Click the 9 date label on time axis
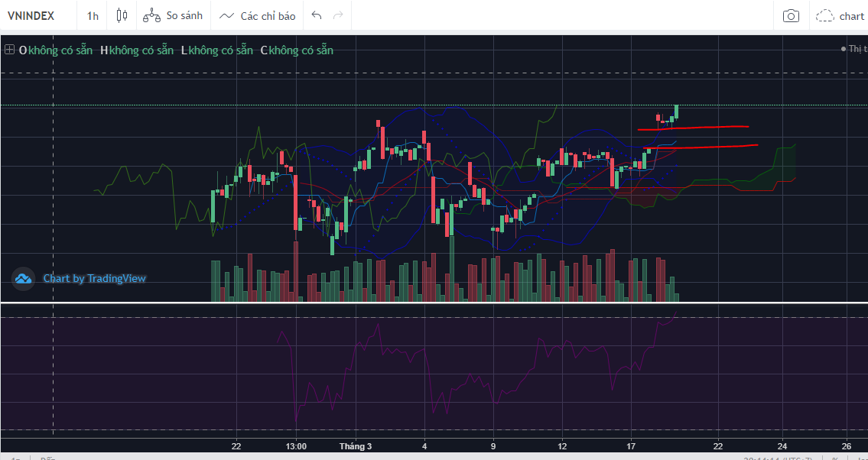The image size is (868, 460). pyautogui.click(x=493, y=446)
